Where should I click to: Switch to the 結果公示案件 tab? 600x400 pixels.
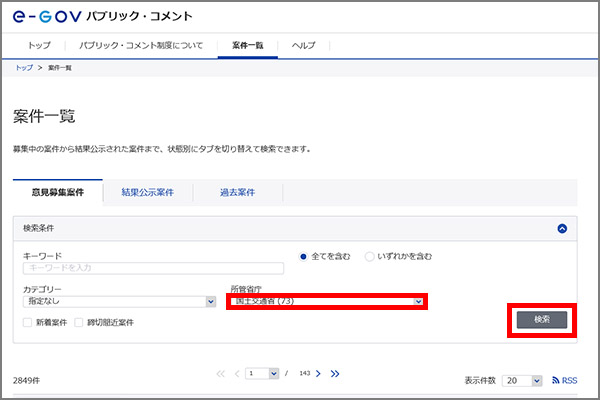pyautogui.click(x=147, y=192)
